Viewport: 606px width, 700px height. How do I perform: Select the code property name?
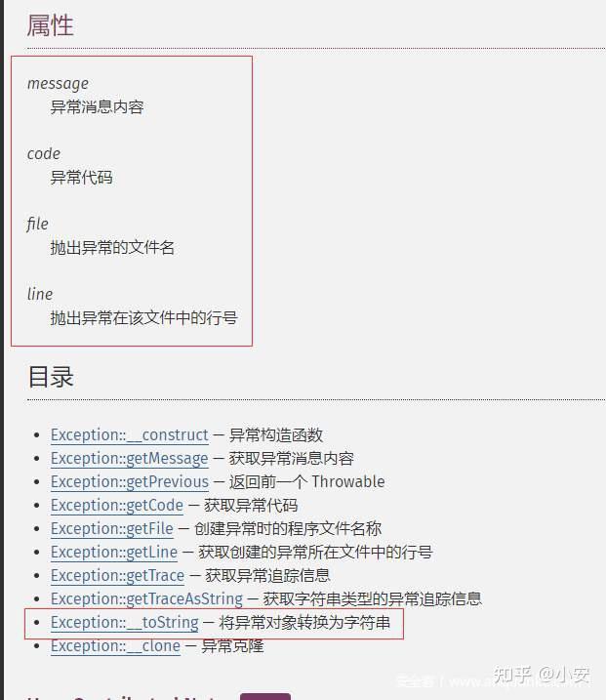[44, 153]
